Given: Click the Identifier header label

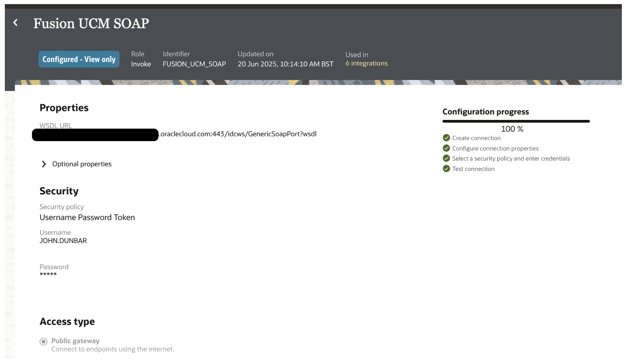Looking at the screenshot, I should coord(176,54).
